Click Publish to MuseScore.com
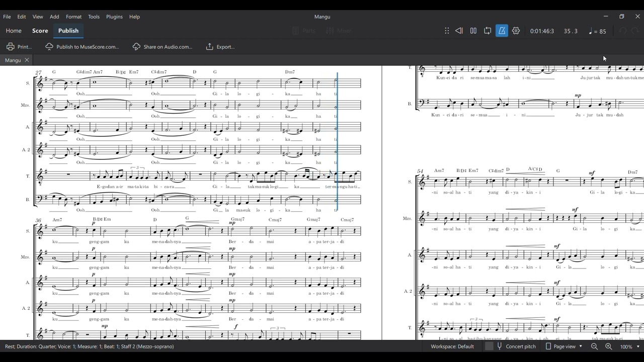The image size is (644, 362). pos(82,47)
